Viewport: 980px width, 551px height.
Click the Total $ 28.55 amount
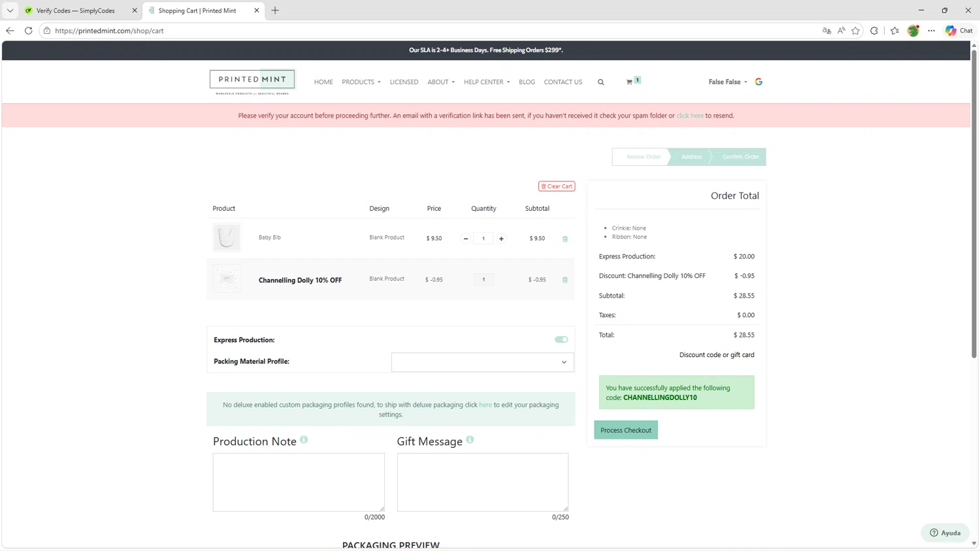coord(744,335)
